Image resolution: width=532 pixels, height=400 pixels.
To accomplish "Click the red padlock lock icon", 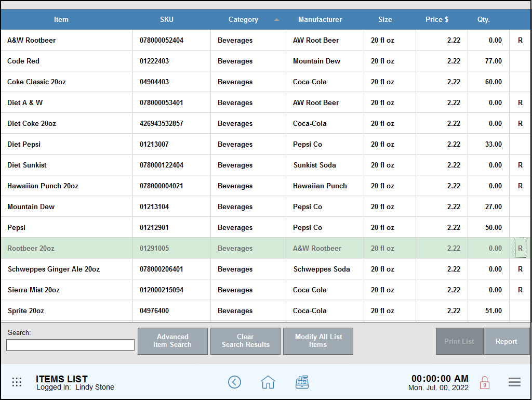I will (x=485, y=382).
